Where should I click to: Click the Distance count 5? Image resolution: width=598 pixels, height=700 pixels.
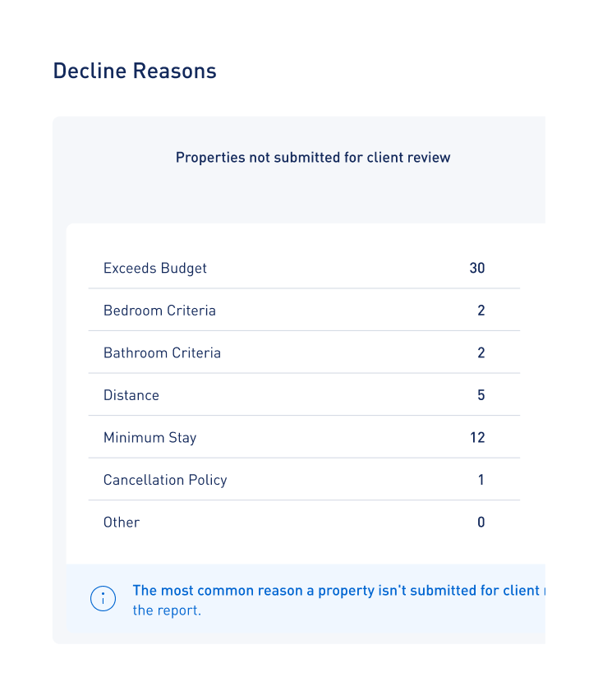pyautogui.click(x=481, y=395)
